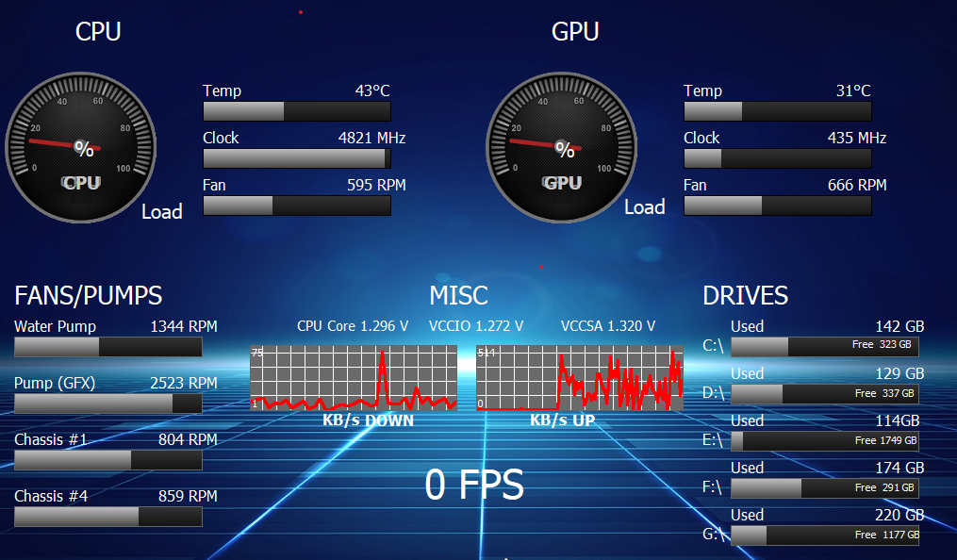This screenshot has width=957, height=560.
Task: Click the CPU Fan speed bar
Action: tap(297, 206)
